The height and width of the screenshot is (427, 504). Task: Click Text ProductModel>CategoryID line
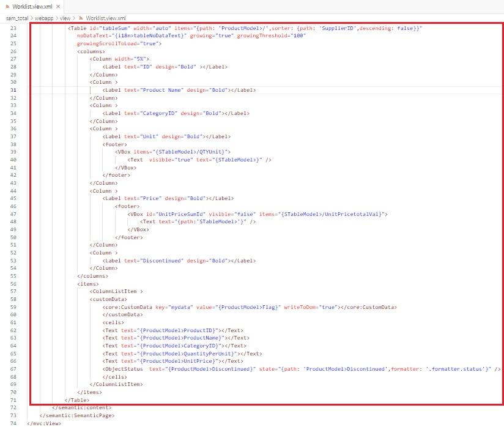point(174,346)
